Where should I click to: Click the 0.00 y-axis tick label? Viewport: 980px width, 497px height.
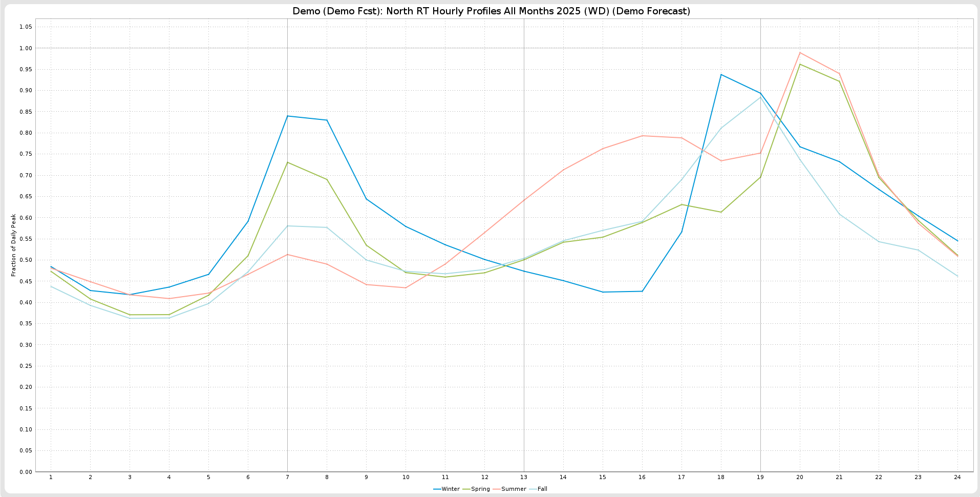[x=26, y=472]
